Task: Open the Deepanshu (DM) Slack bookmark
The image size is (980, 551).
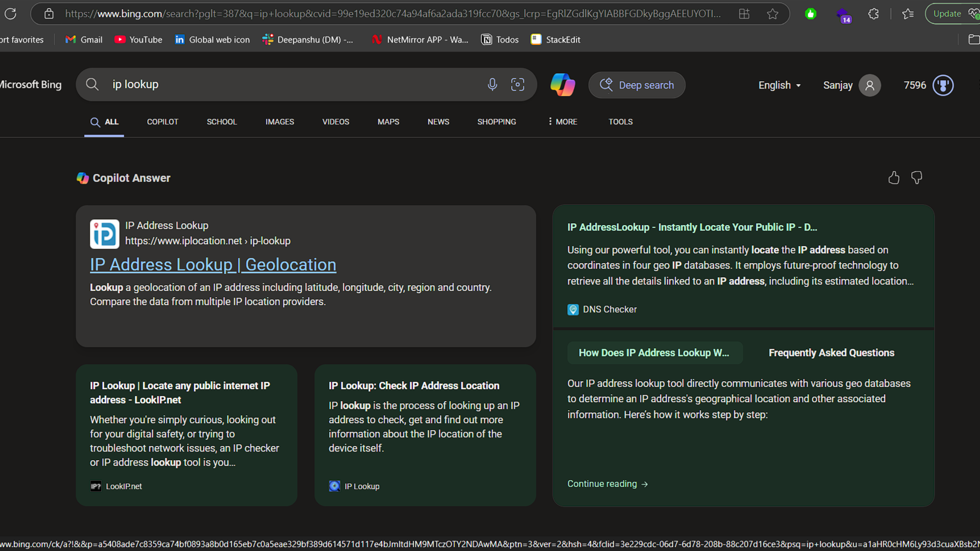Action: click(308, 39)
